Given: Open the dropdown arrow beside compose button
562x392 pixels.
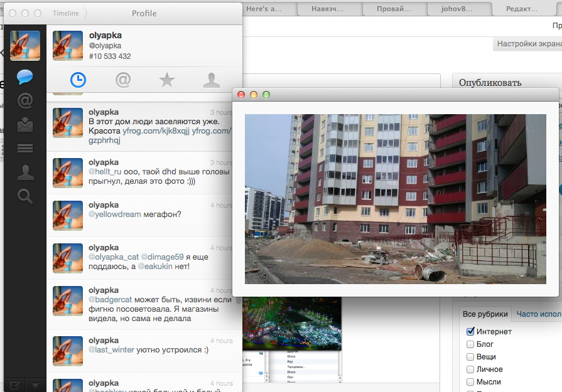Looking at the screenshot, I should pos(35,386).
